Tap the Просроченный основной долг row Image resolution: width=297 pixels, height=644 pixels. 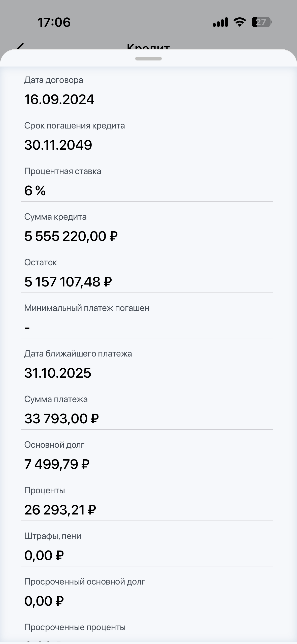147,591
